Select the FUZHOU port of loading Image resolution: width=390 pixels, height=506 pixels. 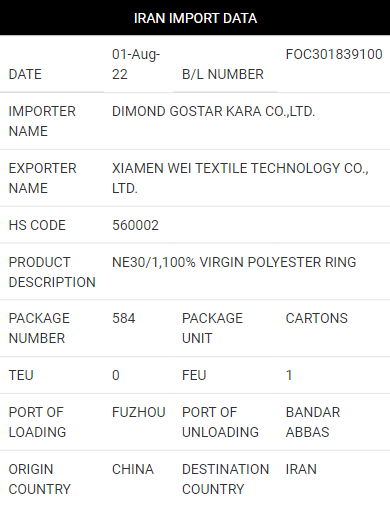coord(139,412)
